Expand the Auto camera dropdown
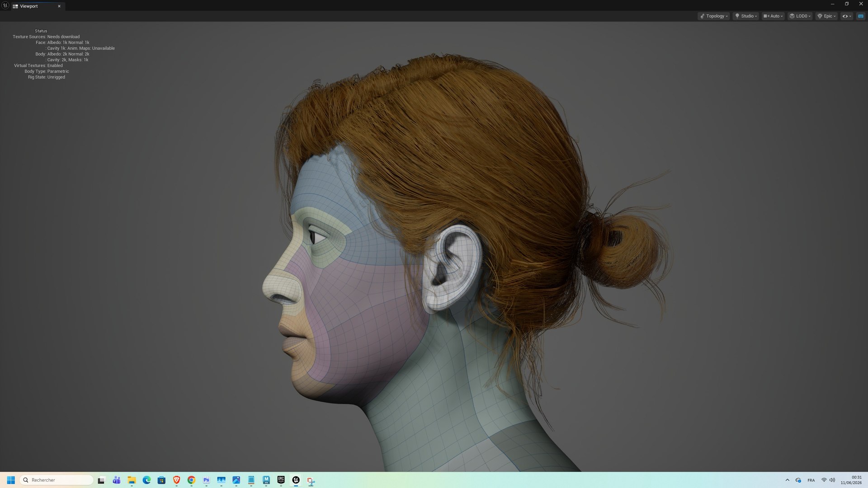Viewport: 868px width, 488px height. point(773,16)
